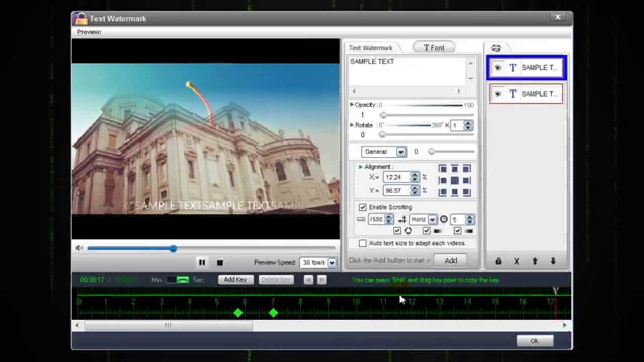Toggle visibility of second SAMPLE T layer
The height and width of the screenshot is (362, 644).
pos(498,94)
